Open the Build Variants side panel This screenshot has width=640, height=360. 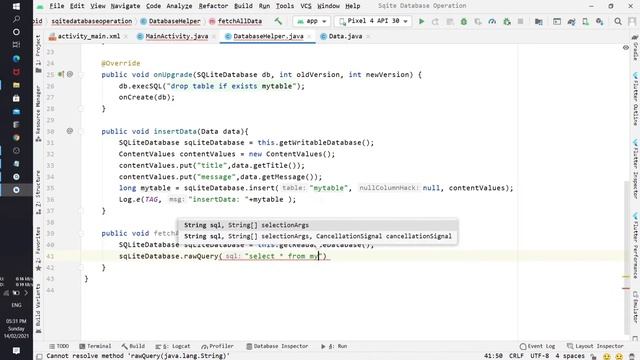(38, 308)
